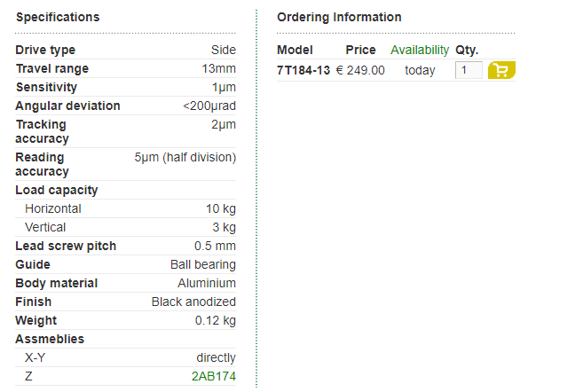Select the 7T184-13 model number
583x392 pixels.
click(x=303, y=70)
